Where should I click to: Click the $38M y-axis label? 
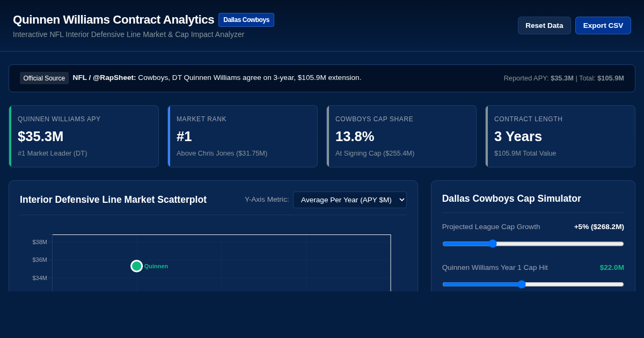[40, 242]
